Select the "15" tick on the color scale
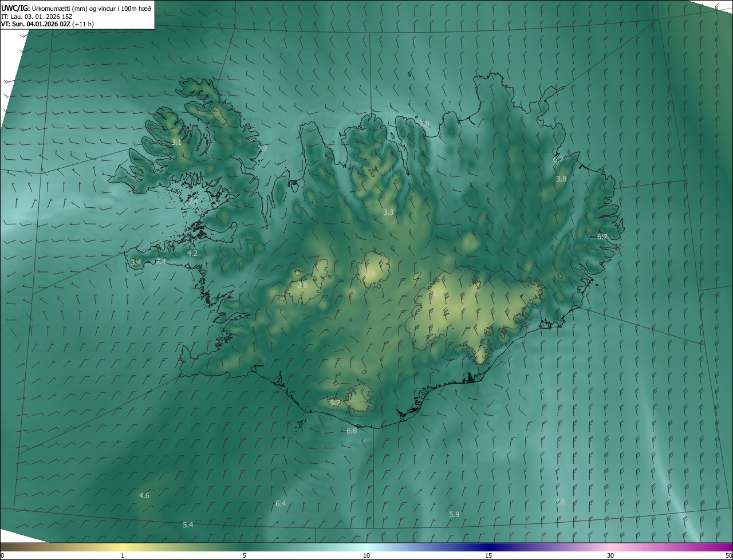 point(488,555)
